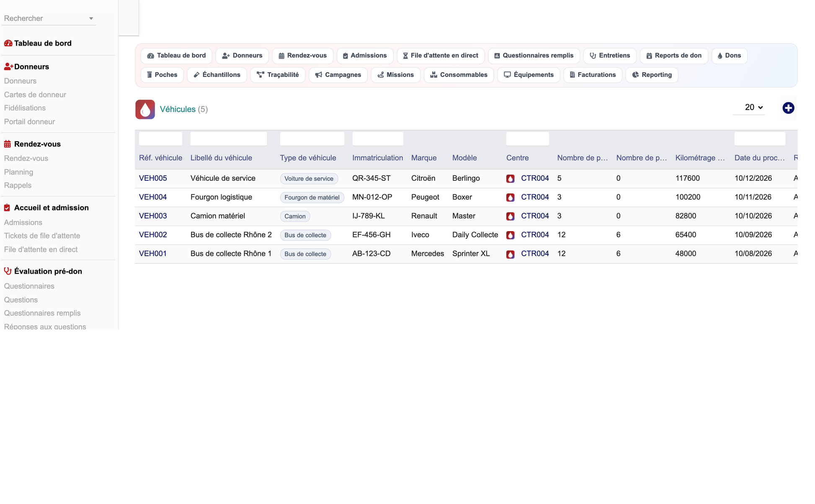Switch to the Traçabilité tab

pyautogui.click(x=278, y=75)
